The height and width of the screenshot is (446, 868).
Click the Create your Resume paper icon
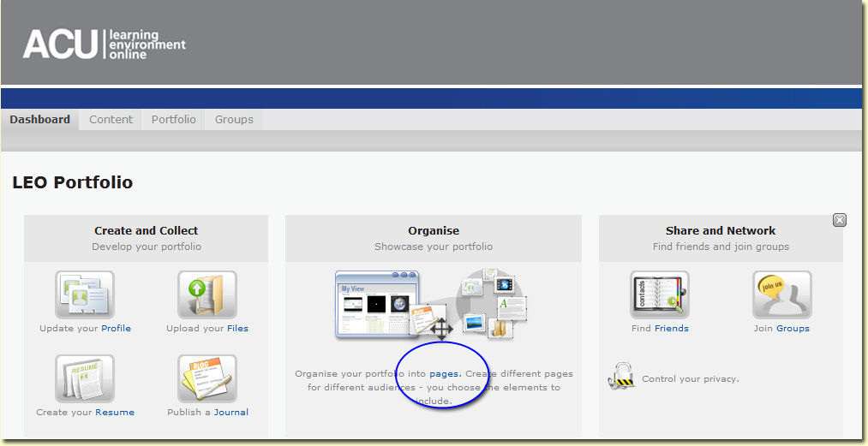point(85,378)
